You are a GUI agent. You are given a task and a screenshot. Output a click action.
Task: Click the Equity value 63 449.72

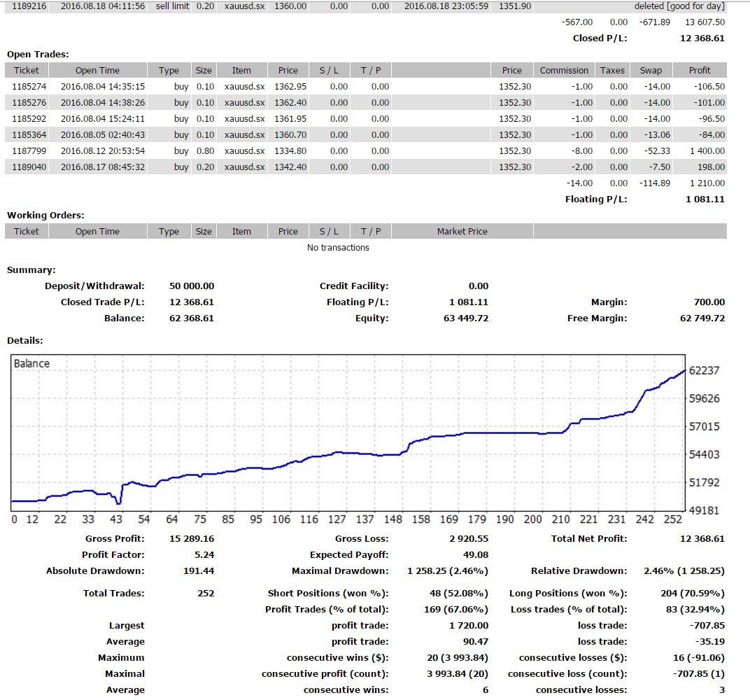[x=466, y=318]
